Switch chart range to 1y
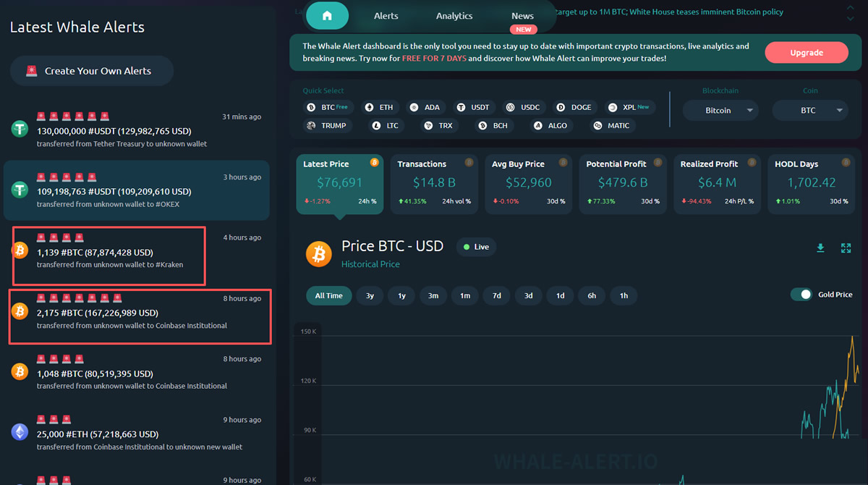868x485 pixels. 401,295
